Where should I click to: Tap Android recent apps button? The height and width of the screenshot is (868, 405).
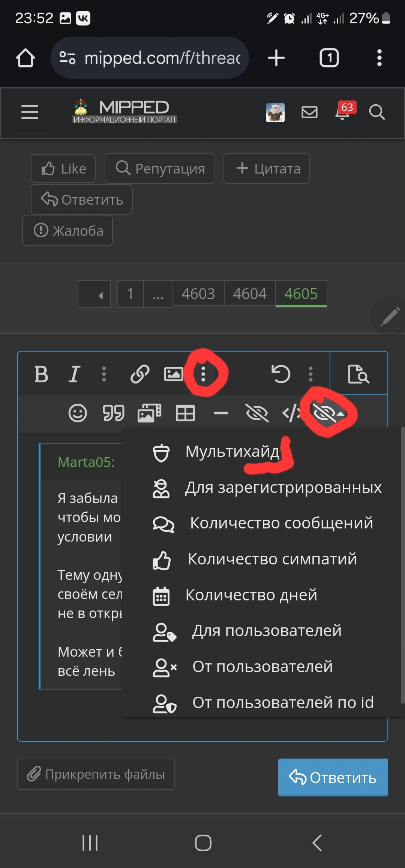pyautogui.click(x=90, y=843)
